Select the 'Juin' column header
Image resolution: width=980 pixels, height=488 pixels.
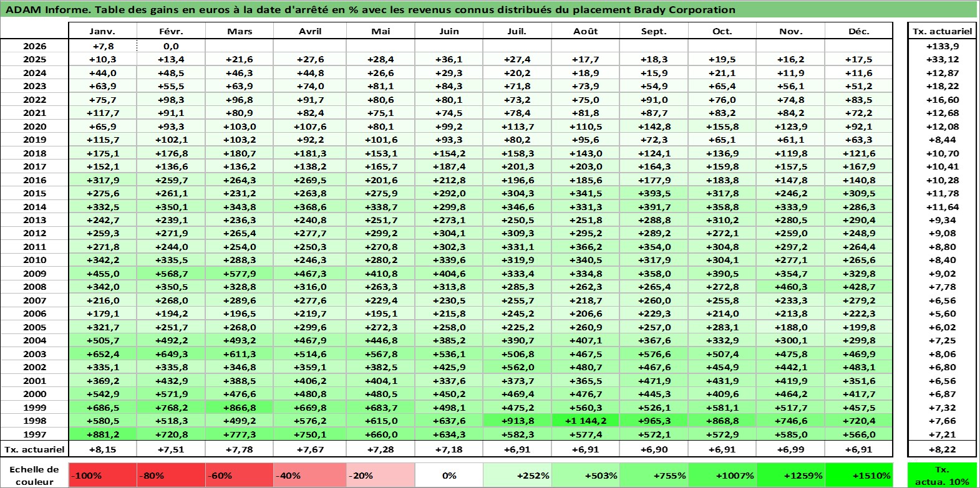tap(449, 31)
